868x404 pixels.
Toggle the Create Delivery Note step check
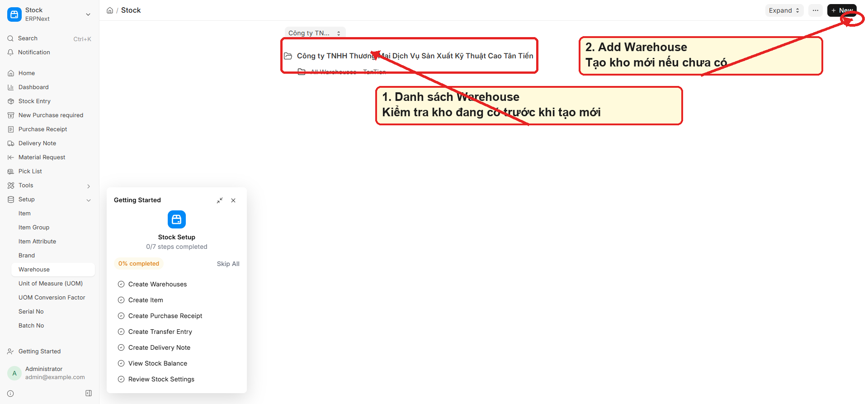pos(121,347)
